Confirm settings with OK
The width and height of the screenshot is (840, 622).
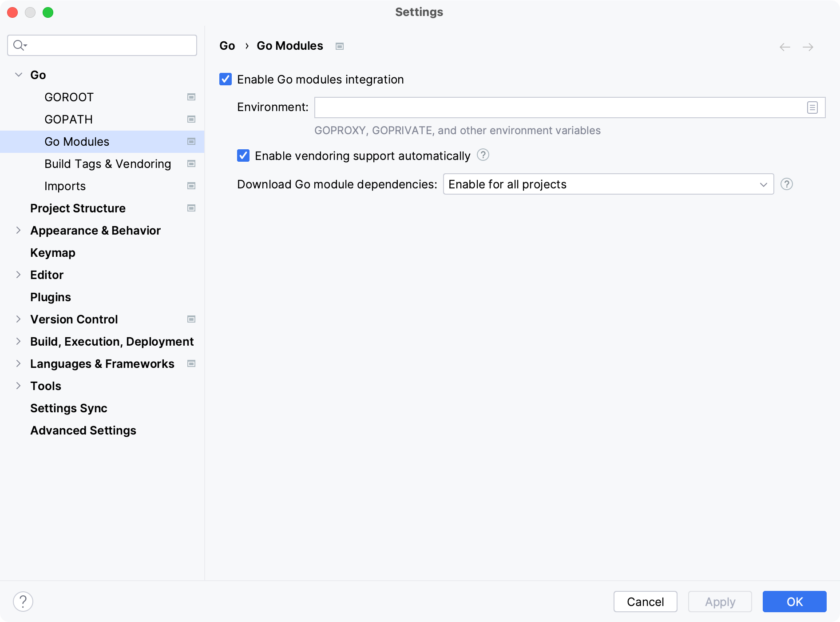click(x=794, y=602)
